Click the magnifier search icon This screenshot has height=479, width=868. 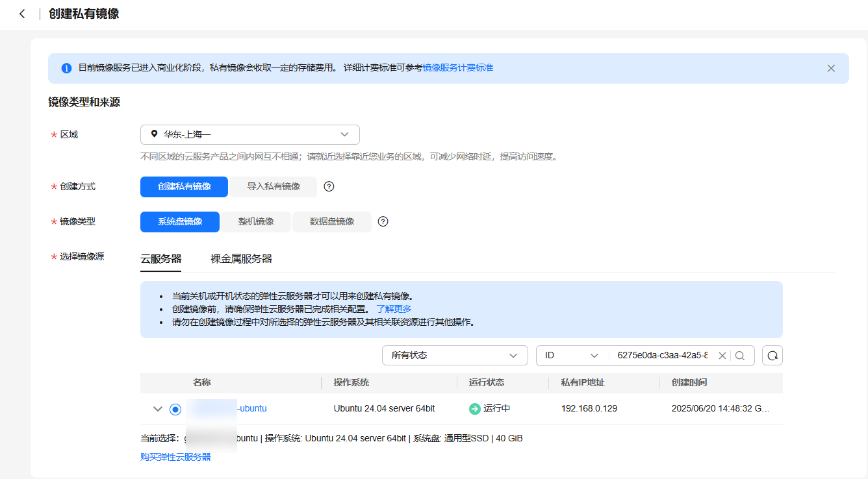point(740,356)
